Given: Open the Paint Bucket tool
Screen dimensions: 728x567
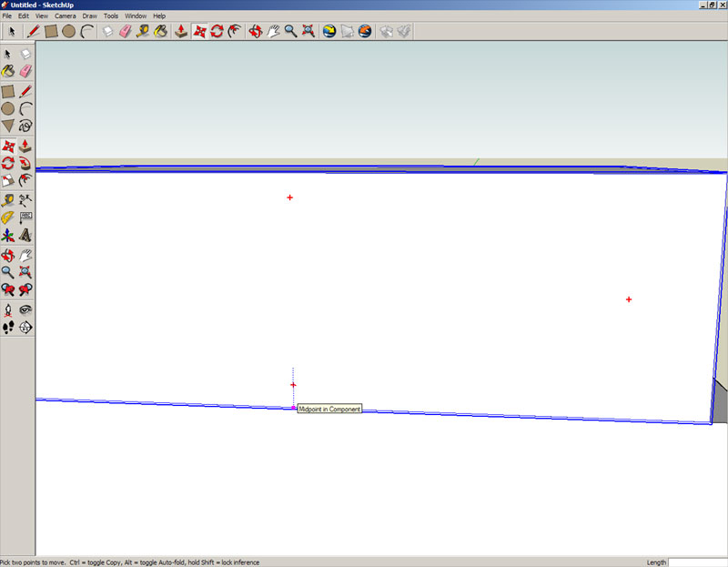Looking at the screenshot, I should point(160,30).
